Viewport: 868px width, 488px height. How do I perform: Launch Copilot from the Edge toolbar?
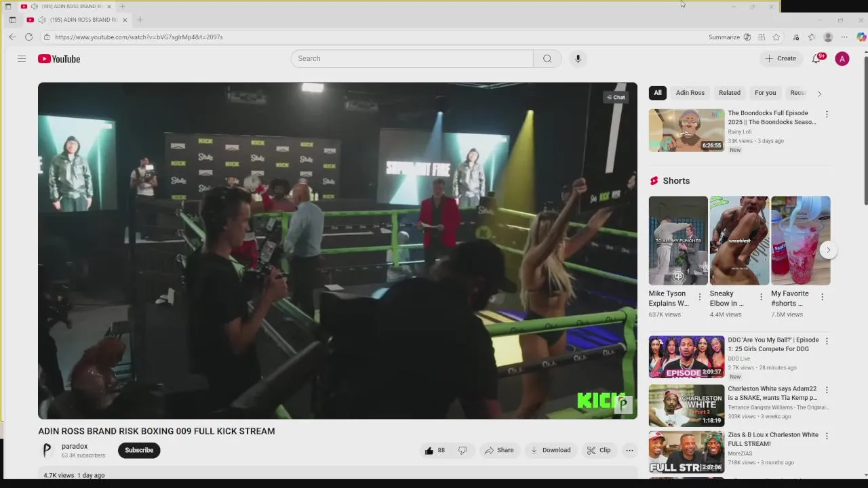pos(861,37)
